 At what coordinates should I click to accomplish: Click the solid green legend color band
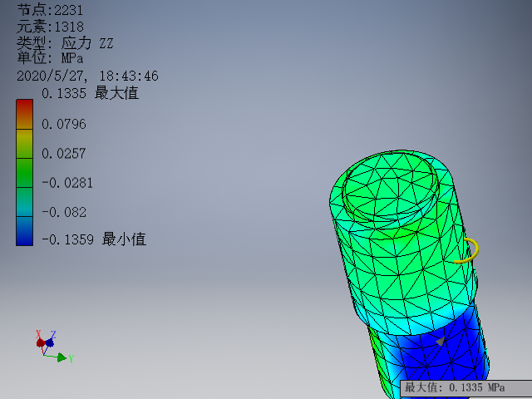(x=24, y=173)
